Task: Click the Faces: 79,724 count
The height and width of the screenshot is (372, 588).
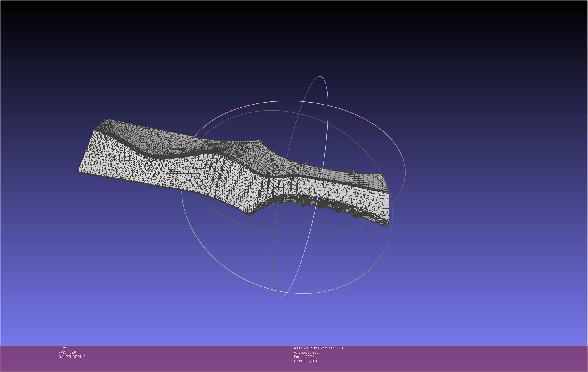Action: pos(305,357)
